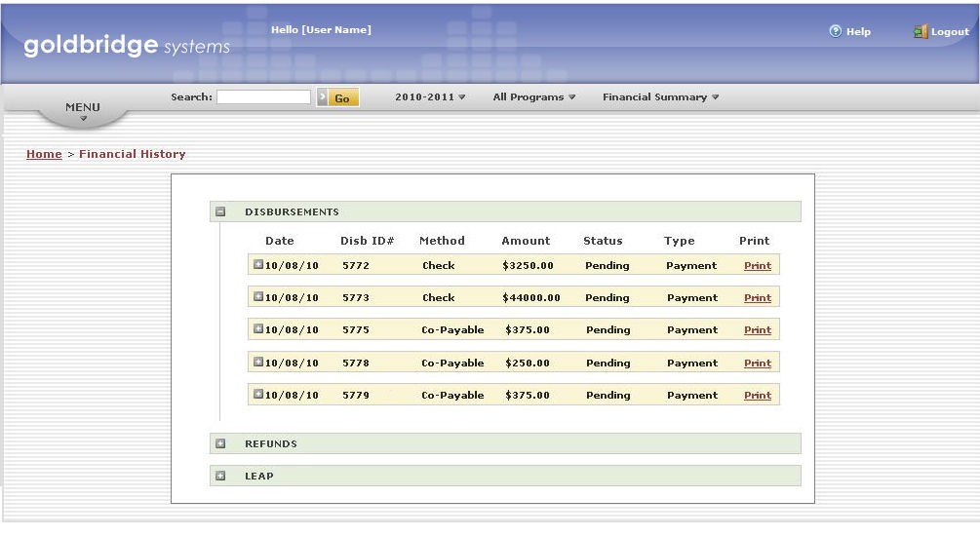Expand row icon for disbursement 5773
980x536 pixels.
[258, 296]
